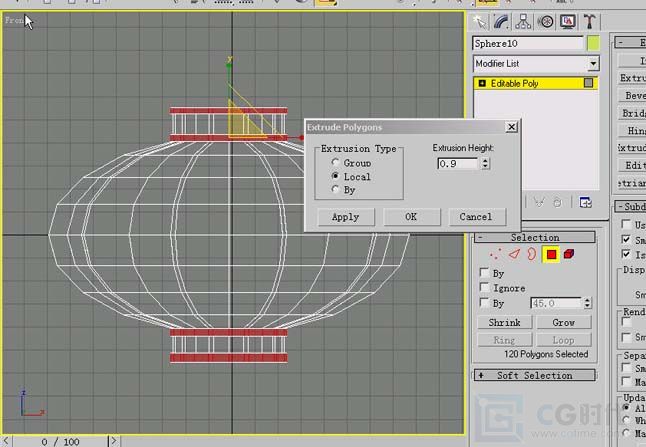Open the Display command panel tab

pyautogui.click(x=568, y=21)
